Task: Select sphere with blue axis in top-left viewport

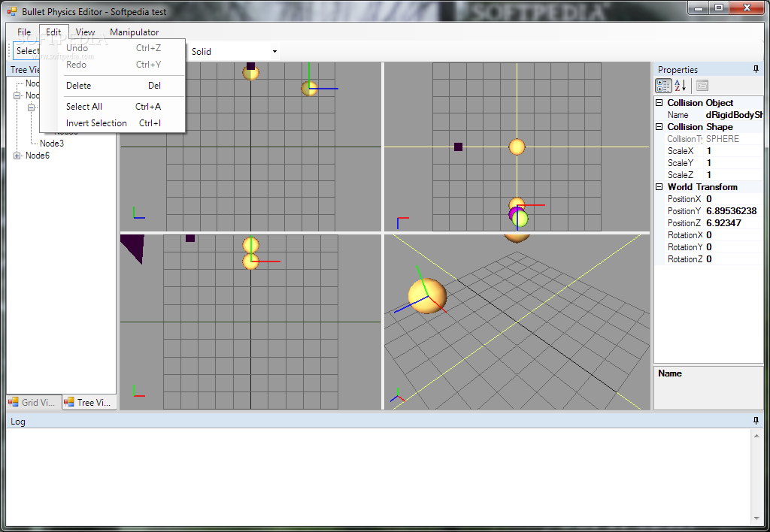Action: 309,89
